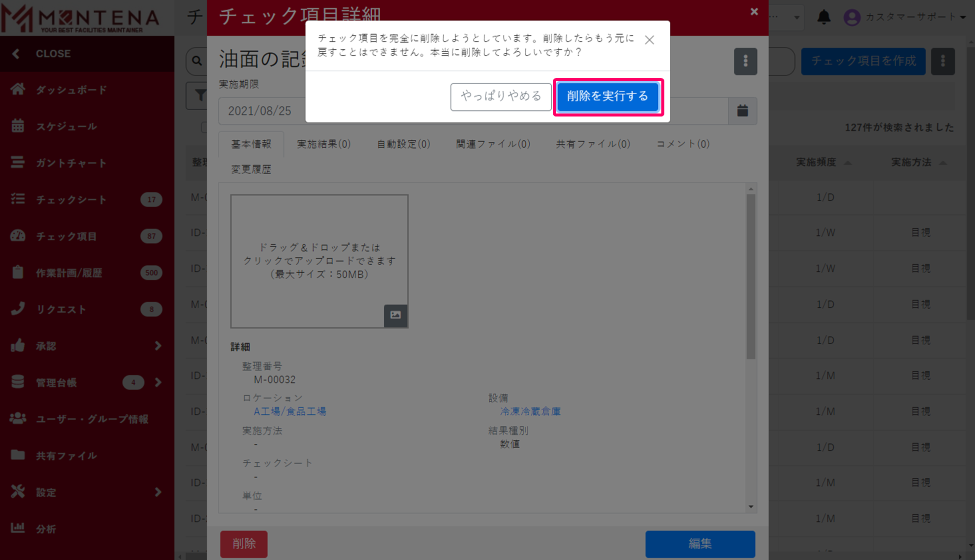Click the search magnifier icon
This screenshot has width=975, height=560.
197,61
